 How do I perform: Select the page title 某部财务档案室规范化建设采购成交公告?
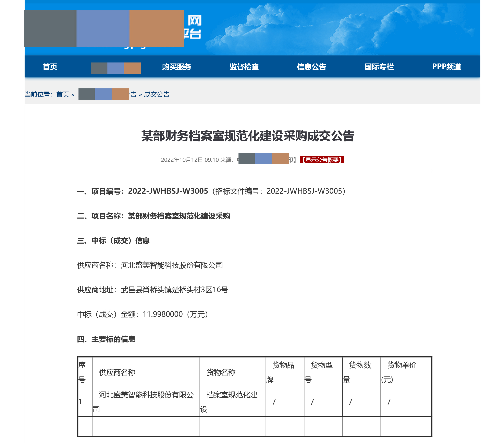(248, 136)
